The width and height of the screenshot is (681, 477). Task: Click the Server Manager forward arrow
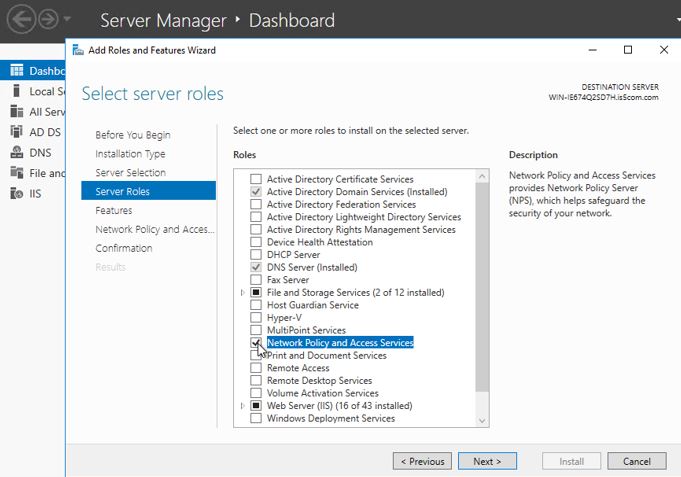point(48,20)
